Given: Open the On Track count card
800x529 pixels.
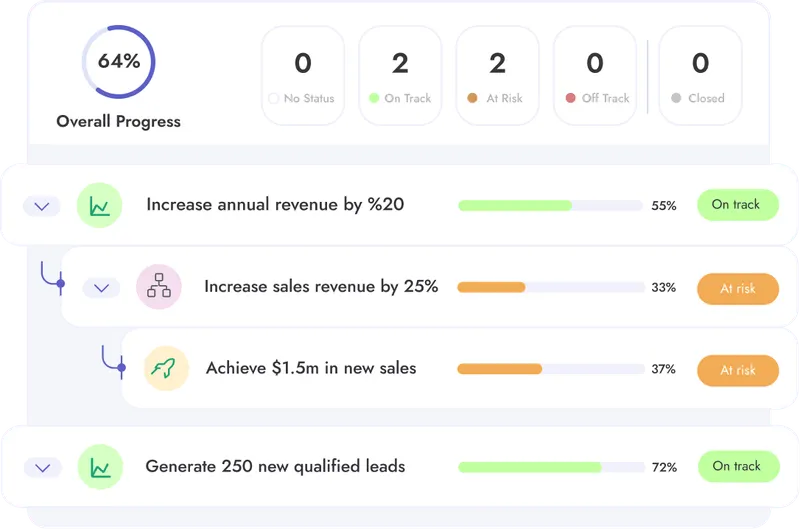Looking at the screenshot, I should coord(400,75).
